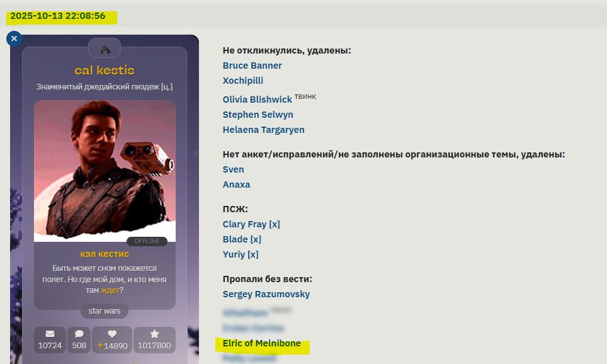Click the creature icon atop the profile card

tap(105, 50)
